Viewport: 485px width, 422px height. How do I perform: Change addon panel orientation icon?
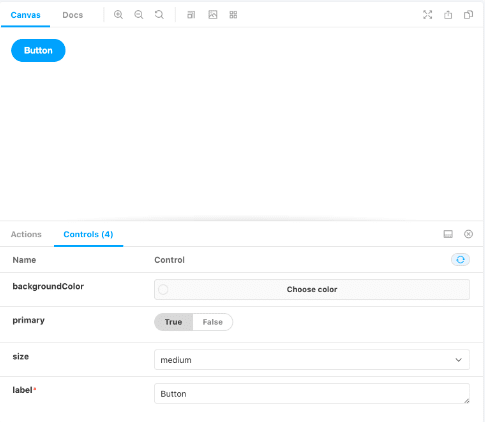pyautogui.click(x=448, y=234)
